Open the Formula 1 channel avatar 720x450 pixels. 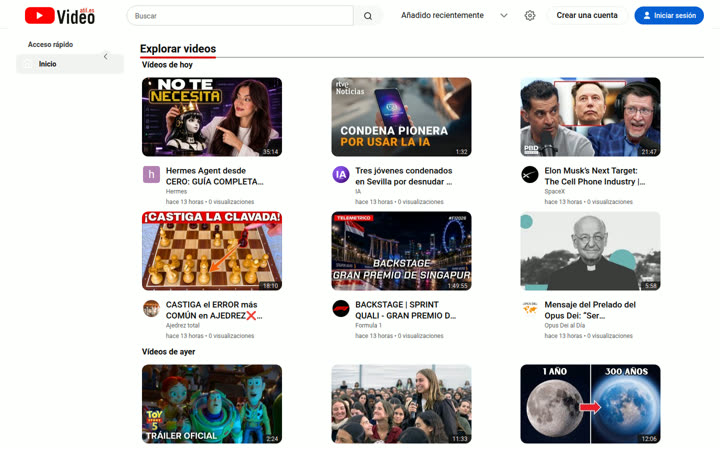coord(341,309)
